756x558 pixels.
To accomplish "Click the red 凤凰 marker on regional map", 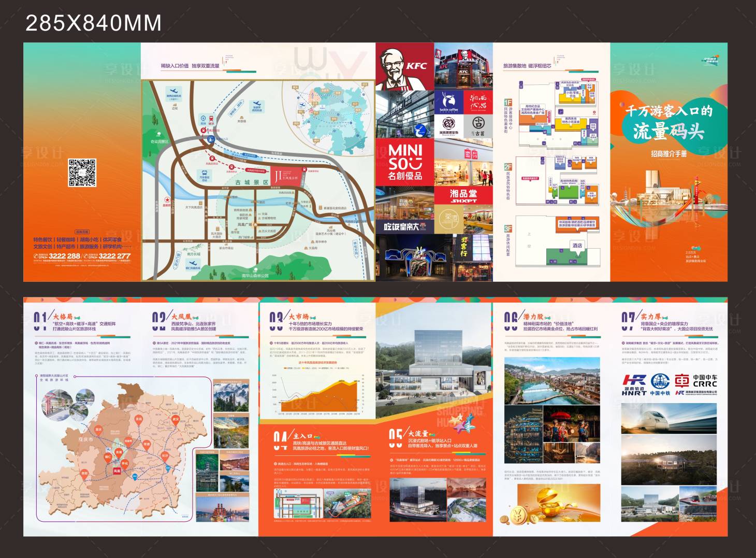I will pyautogui.click(x=117, y=471).
